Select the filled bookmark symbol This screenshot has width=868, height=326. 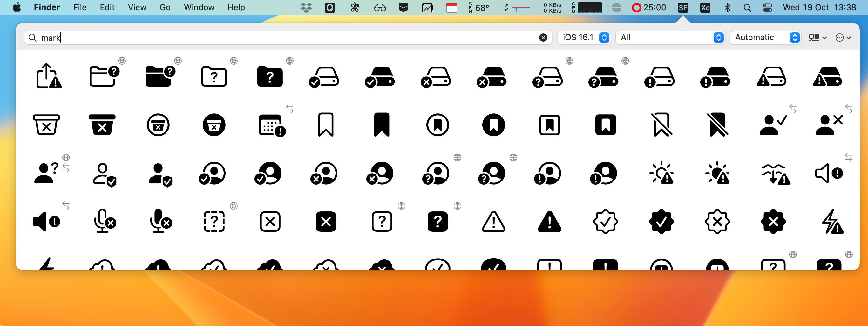[x=382, y=125]
